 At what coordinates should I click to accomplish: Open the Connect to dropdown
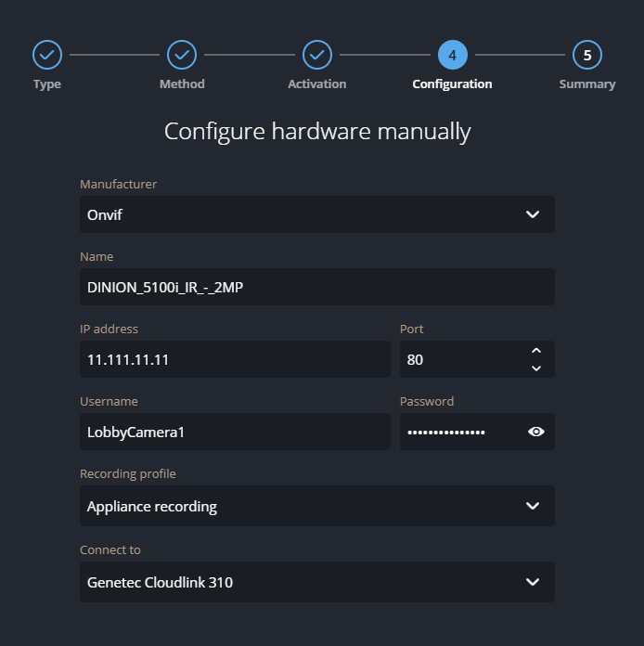point(316,582)
